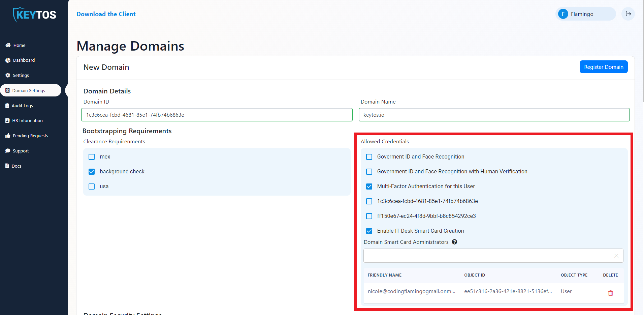Viewport: 644px width, 315px height.
Task: Click the Bootstrapping Requirements heading
Action: tap(127, 131)
